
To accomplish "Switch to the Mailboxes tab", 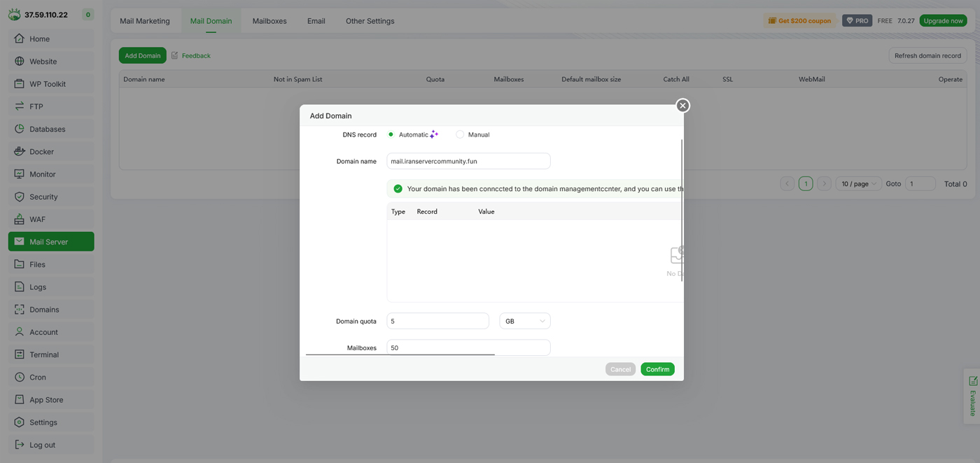I will click(x=269, y=21).
